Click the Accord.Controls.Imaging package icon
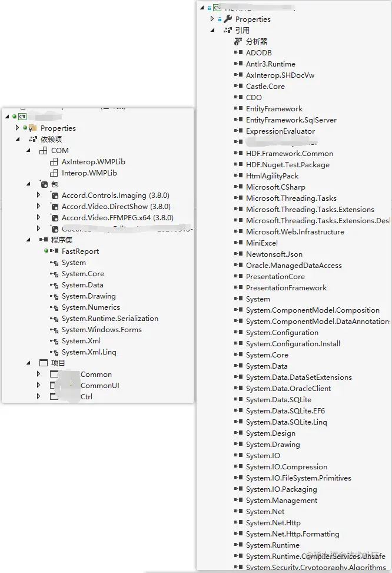The image size is (392, 573). pyautogui.click(x=54, y=195)
